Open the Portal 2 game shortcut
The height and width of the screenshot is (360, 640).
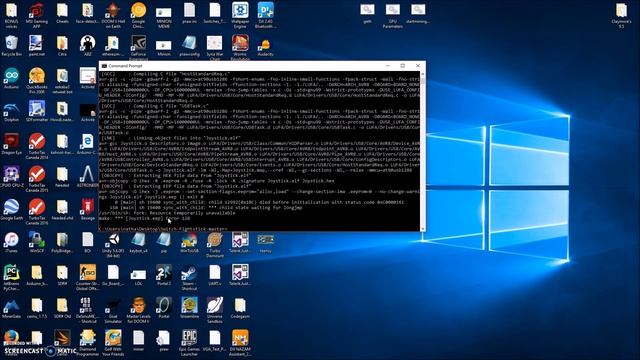point(164,275)
